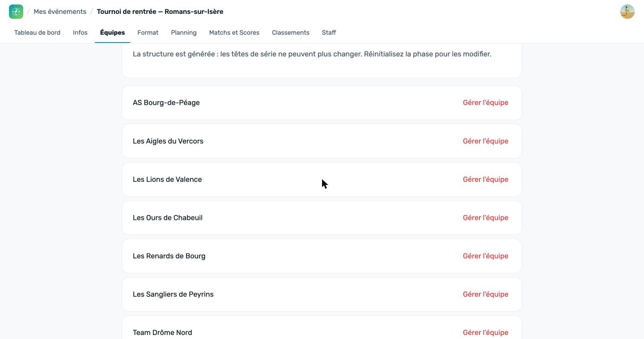The height and width of the screenshot is (339, 644).
Task: Click the green app logo icon
Action: [x=16, y=12]
